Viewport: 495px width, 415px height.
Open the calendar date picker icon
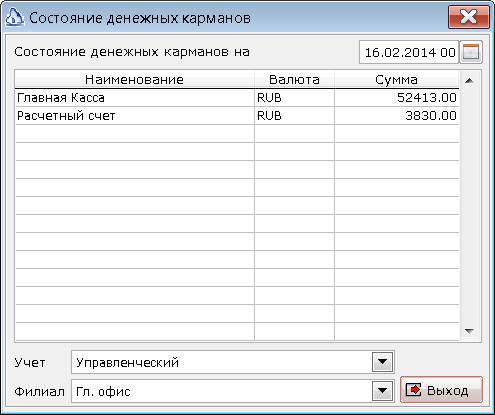pyautogui.click(x=471, y=52)
